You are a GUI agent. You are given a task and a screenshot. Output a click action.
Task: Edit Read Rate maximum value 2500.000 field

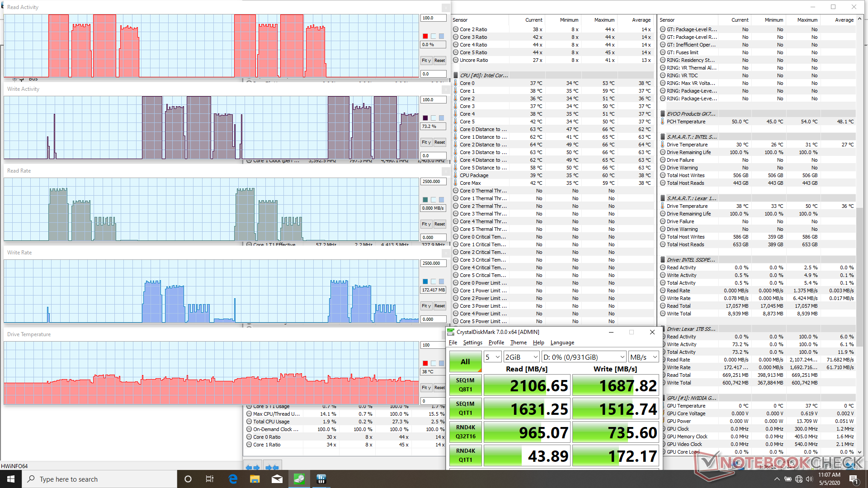(433, 182)
